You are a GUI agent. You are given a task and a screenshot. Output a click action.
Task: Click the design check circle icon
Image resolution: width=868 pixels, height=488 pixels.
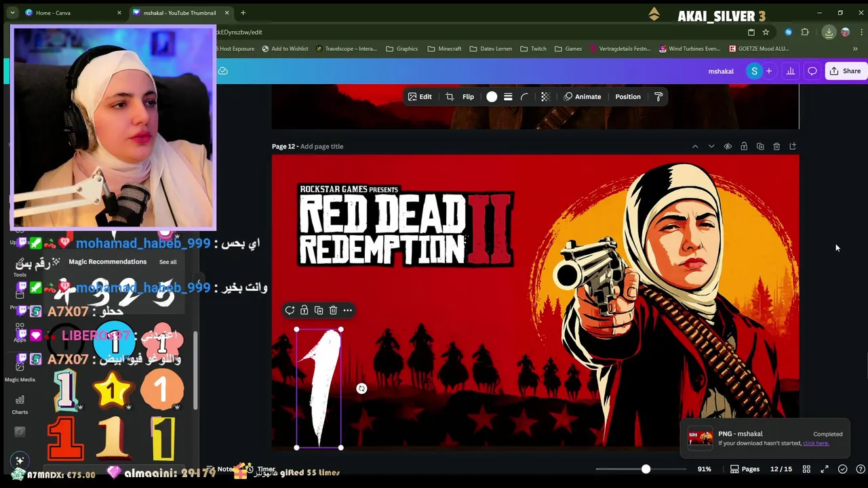pyautogui.click(x=842, y=469)
